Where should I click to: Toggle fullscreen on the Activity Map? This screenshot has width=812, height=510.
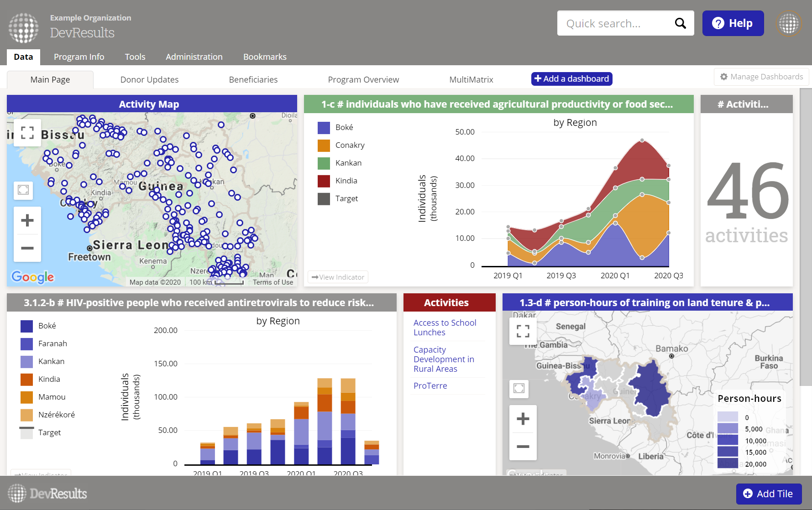point(27,133)
